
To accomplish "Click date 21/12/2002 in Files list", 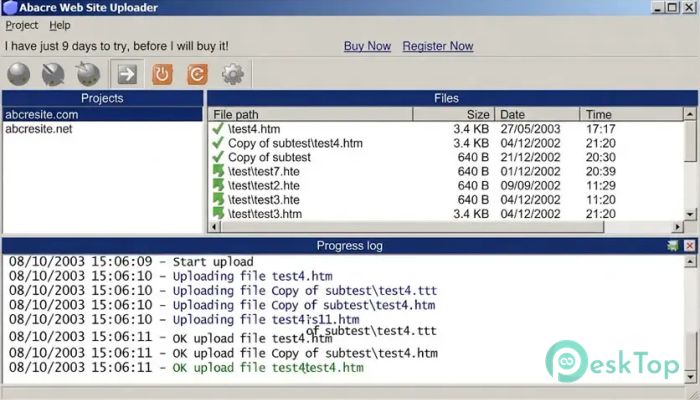I will (x=530, y=157).
